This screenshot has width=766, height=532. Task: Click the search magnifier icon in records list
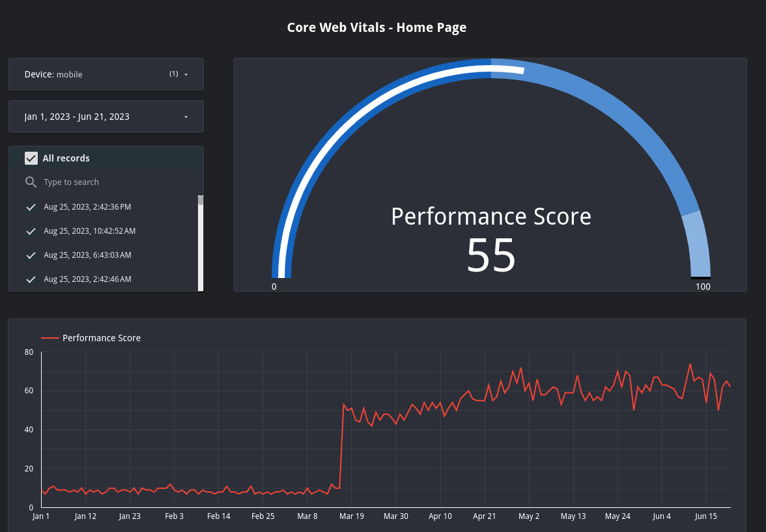tap(31, 182)
